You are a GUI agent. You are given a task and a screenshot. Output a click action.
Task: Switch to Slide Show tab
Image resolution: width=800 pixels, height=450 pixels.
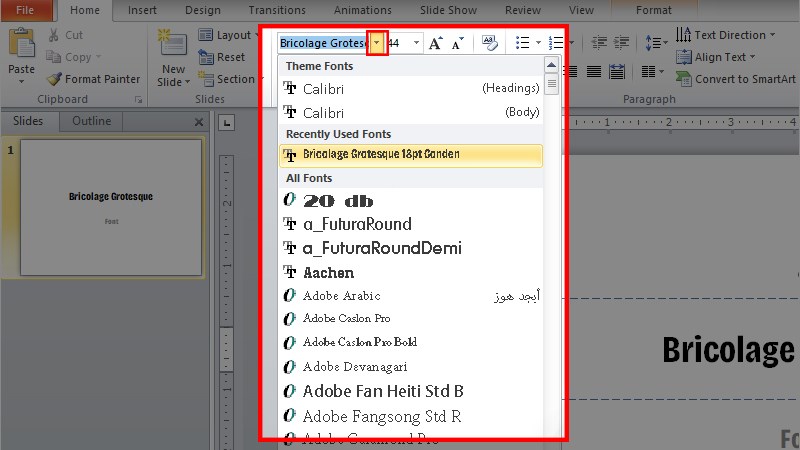click(448, 10)
